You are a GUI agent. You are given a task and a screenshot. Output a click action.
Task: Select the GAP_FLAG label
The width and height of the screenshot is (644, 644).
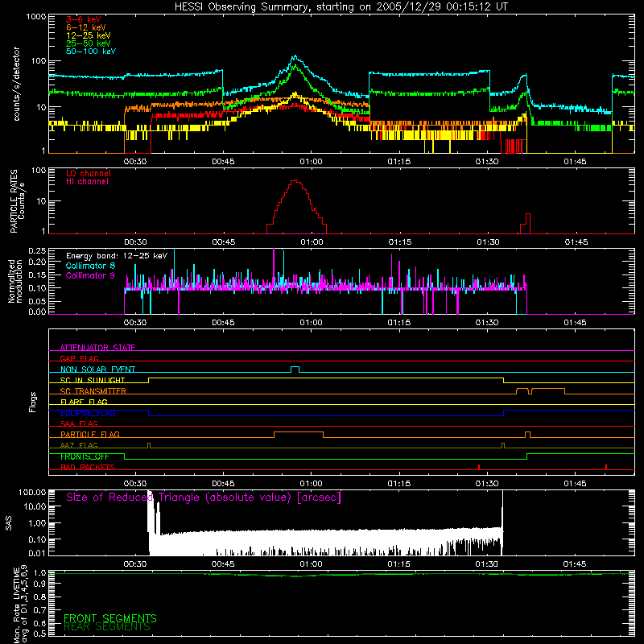click(x=79, y=358)
